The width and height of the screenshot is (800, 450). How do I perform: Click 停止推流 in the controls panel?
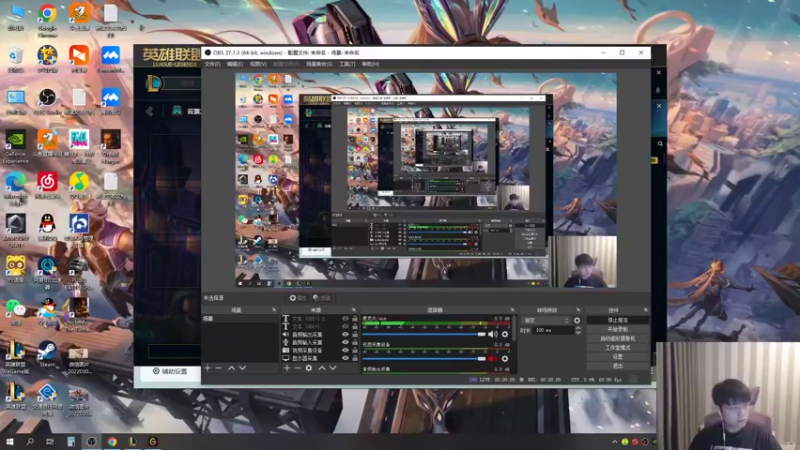click(x=617, y=320)
